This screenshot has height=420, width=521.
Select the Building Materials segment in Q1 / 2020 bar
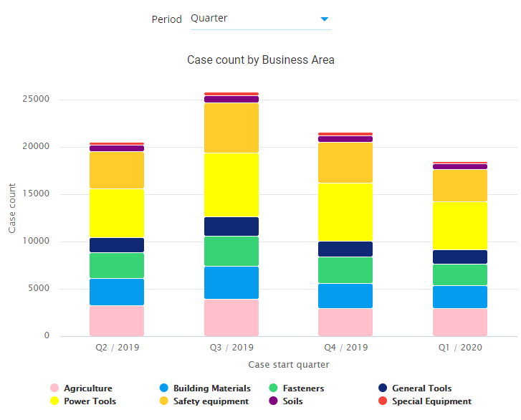(x=460, y=297)
